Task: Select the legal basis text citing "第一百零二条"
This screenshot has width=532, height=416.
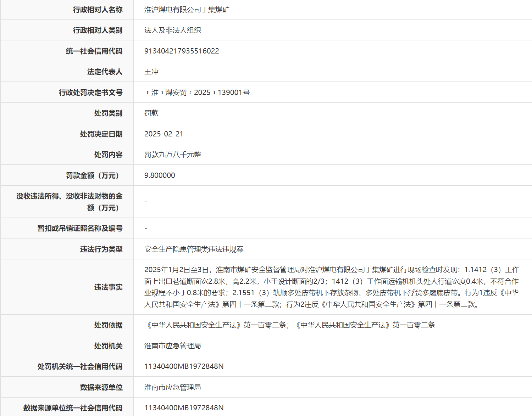Action: click(290, 325)
